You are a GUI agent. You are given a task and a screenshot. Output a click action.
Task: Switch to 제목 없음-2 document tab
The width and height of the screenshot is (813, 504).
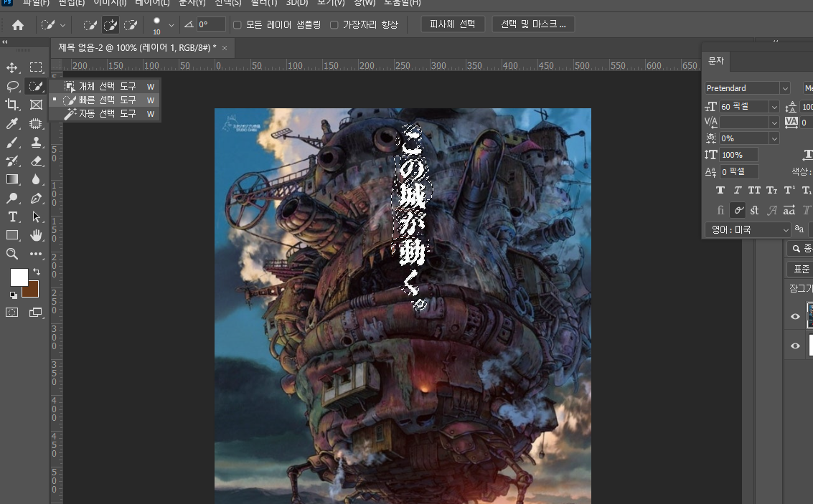click(137, 47)
